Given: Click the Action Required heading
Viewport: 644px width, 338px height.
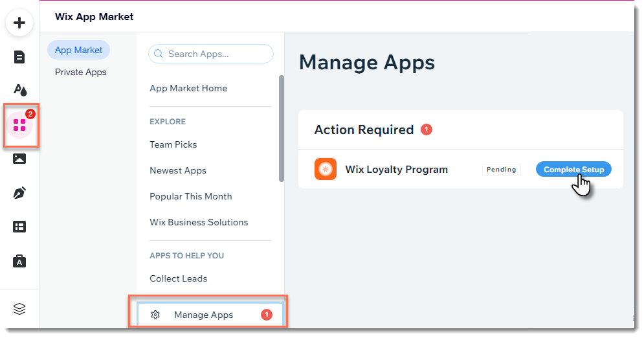Looking at the screenshot, I should tap(364, 130).
